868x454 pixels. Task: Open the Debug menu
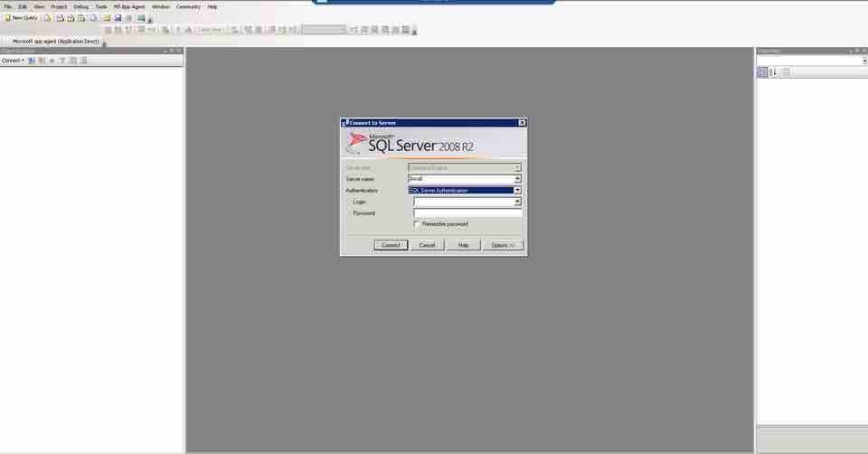tap(80, 6)
